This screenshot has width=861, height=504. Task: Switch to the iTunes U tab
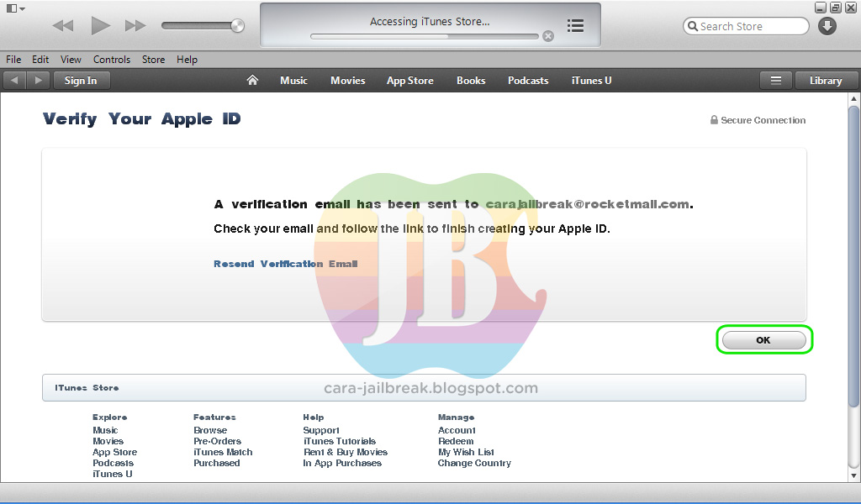coord(591,80)
